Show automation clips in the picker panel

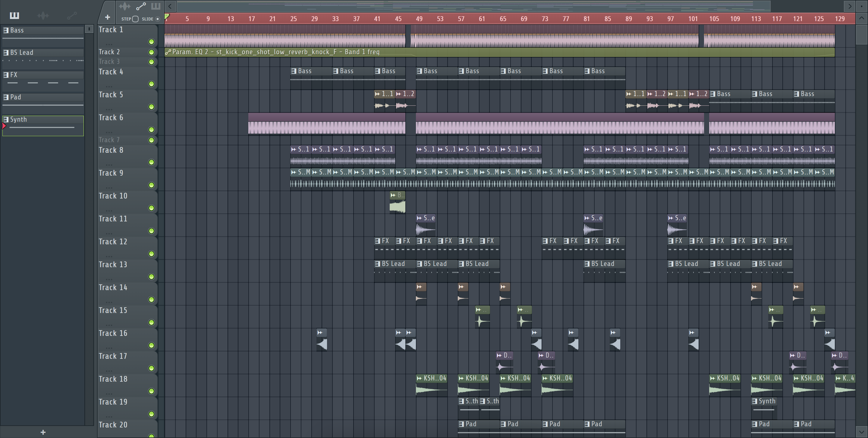pyautogui.click(x=72, y=15)
